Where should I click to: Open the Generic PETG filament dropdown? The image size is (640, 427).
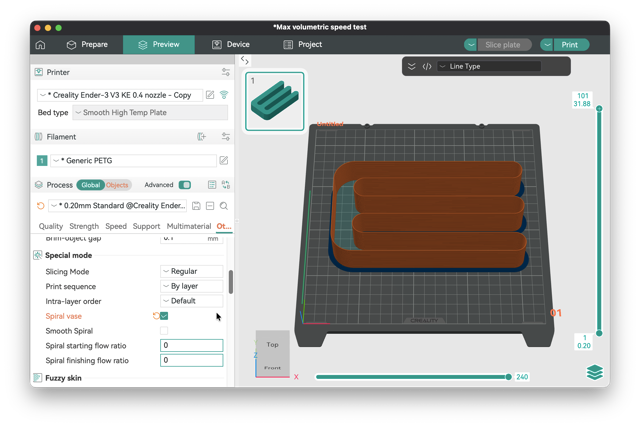(x=133, y=161)
